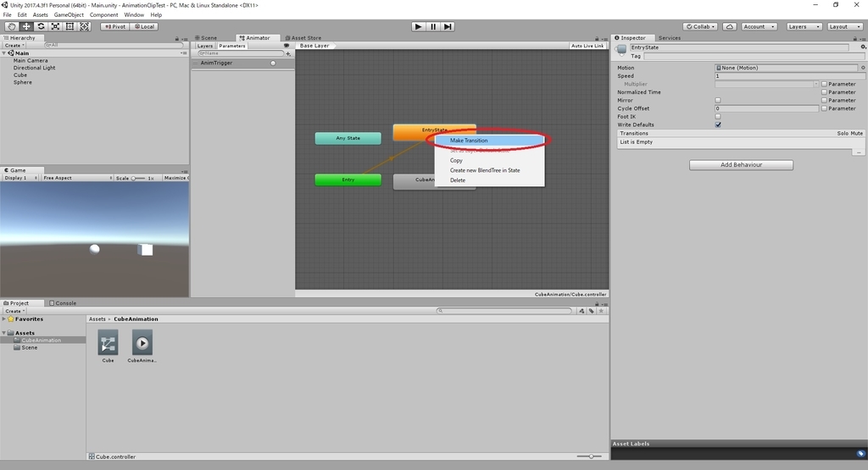
Task: Select the Hand tool in toolbar
Action: click(11, 26)
